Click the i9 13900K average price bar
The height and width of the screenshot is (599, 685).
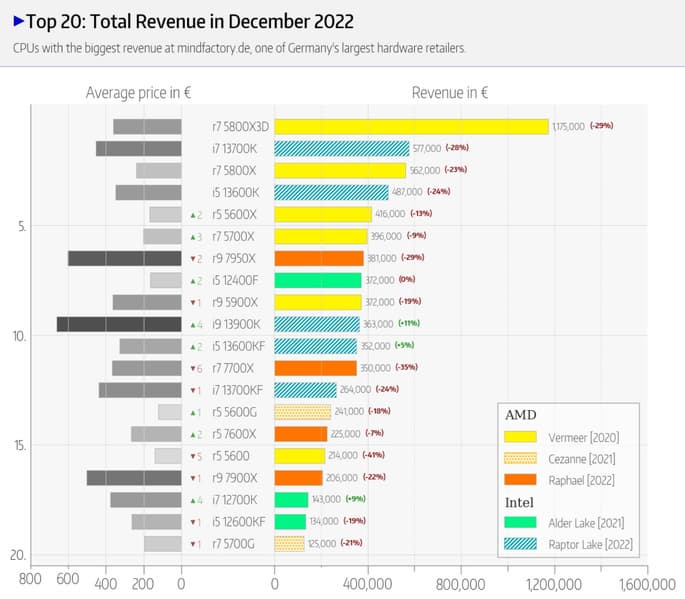click(x=119, y=324)
